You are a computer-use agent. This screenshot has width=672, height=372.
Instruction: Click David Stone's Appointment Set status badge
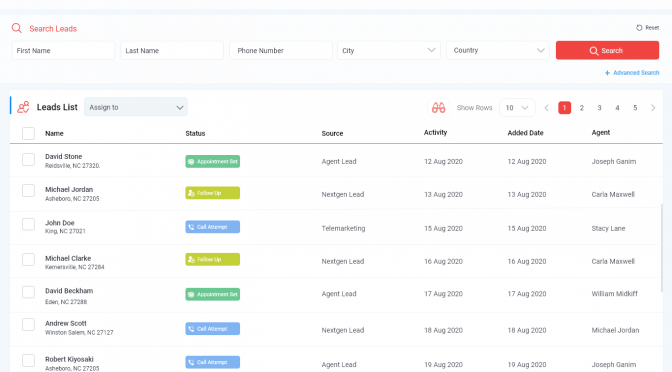[213, 162]
